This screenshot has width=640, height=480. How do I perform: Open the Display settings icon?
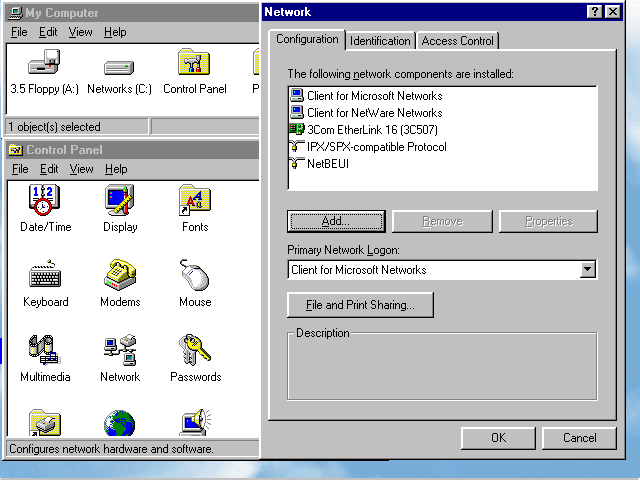tap(119, 200)
